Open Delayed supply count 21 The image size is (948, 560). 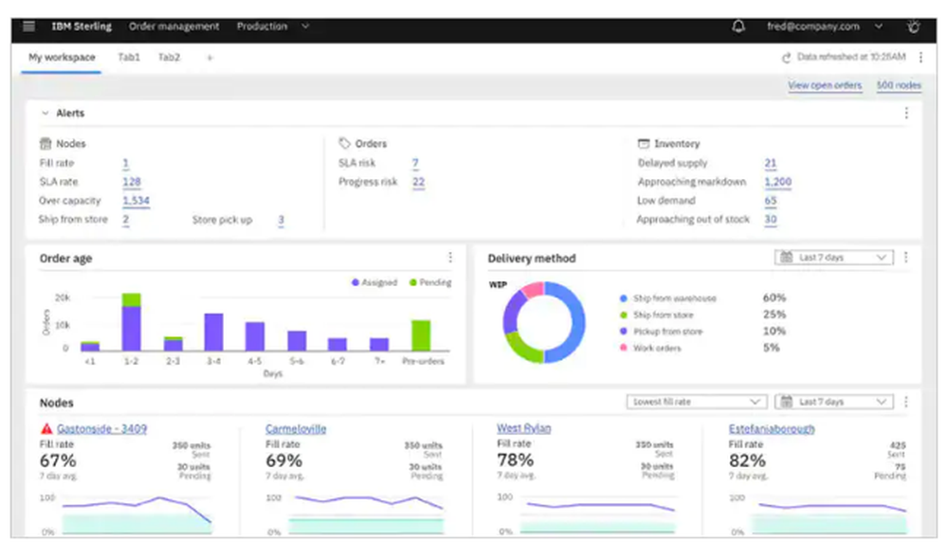click(x=770, y=163)
